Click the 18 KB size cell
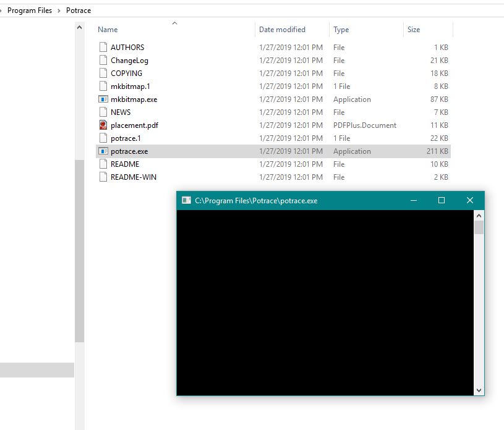Screen dimensions: 504x430 pyautogui.click(x=439, y=74)
